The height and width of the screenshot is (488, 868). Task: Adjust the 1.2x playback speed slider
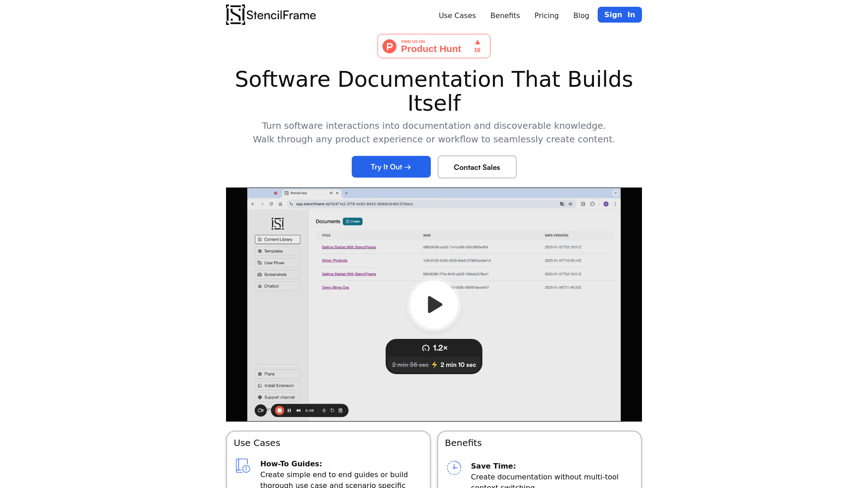point(434,347)
